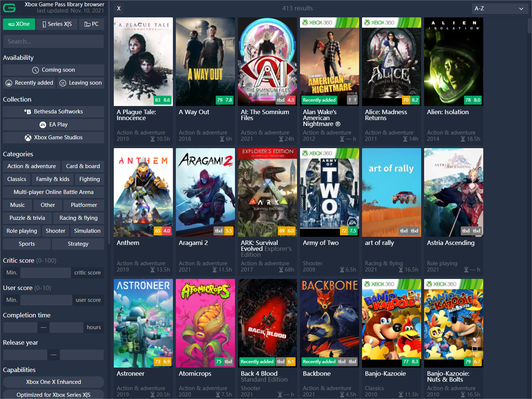Enable the Xbox One X Enhanced capability filter
The width and height of the screenshot is (532, 399).
[x=53, y=382]
